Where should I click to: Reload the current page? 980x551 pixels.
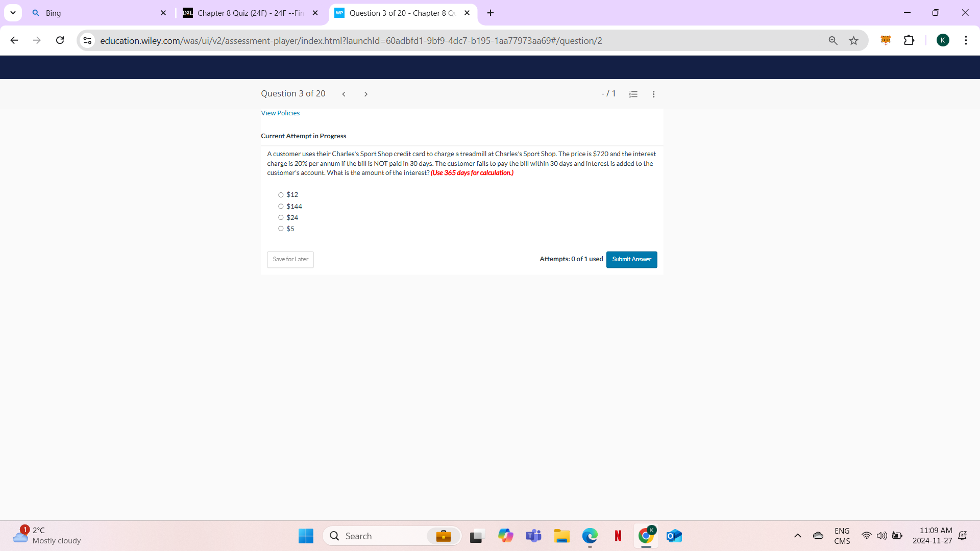[x=60, y=40]
